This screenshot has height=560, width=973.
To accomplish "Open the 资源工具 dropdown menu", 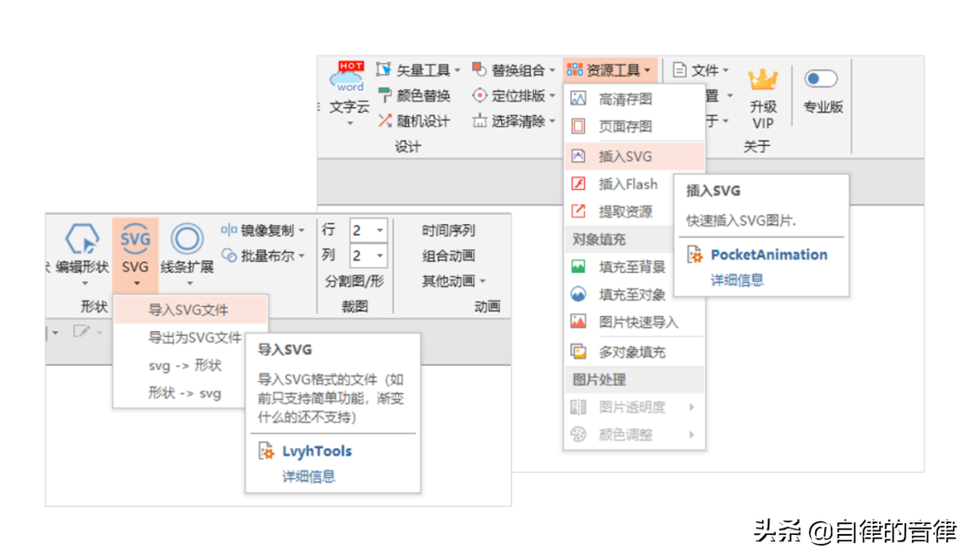I will tap(609, 70).
